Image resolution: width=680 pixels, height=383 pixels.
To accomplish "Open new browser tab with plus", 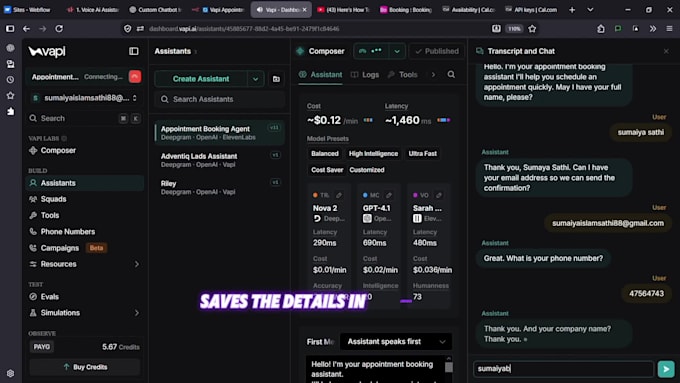I will pos(572,10).
